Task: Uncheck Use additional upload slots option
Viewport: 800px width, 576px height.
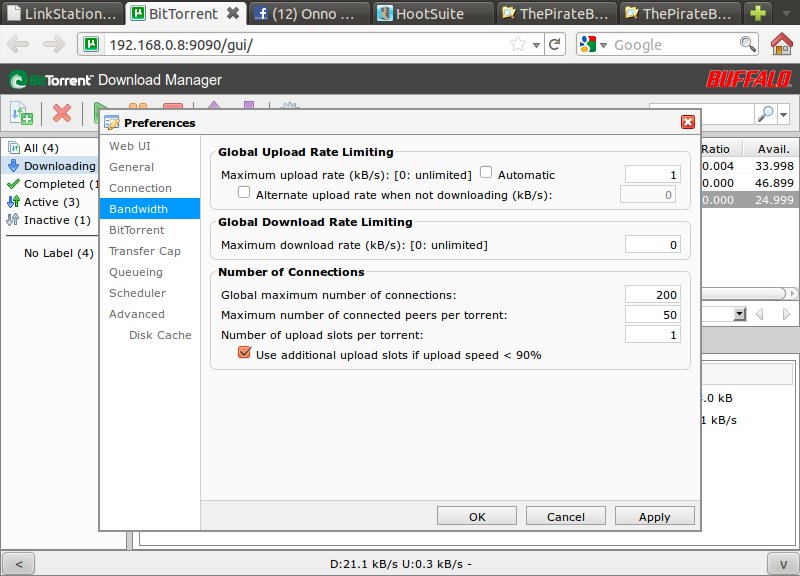Action: (x=244, y=353)
